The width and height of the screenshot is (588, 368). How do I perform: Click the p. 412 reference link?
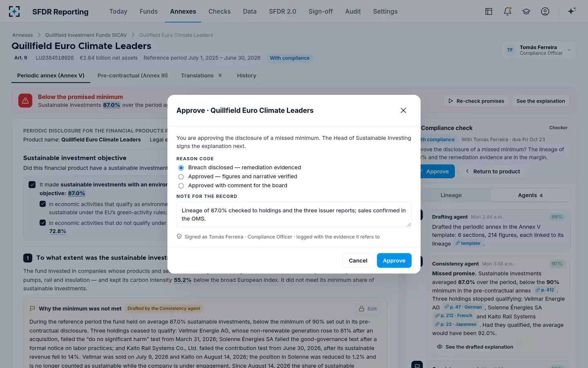[x=545, y=290]
